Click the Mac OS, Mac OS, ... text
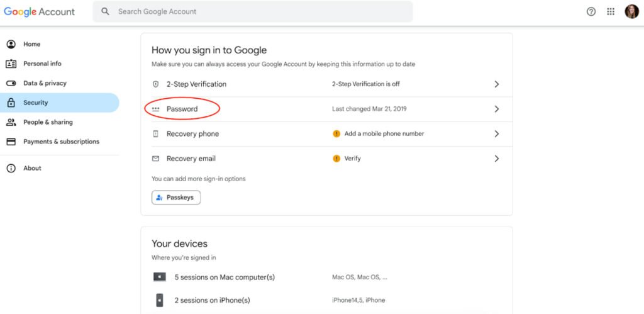The width and height of the screenshot is (644, 314). [360, 277]
